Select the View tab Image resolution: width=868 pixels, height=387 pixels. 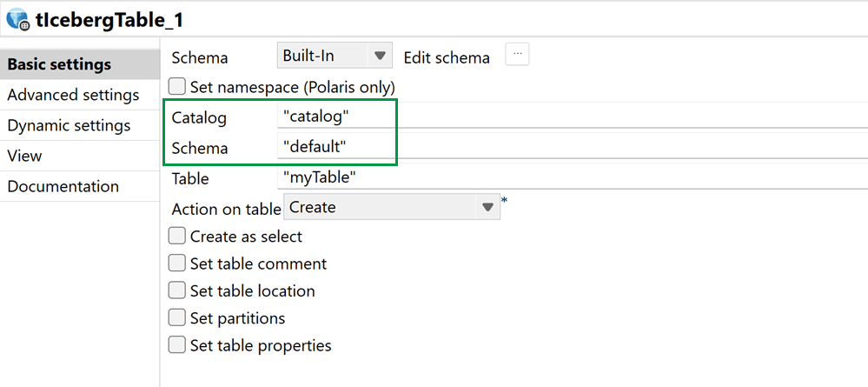[24, 156]
